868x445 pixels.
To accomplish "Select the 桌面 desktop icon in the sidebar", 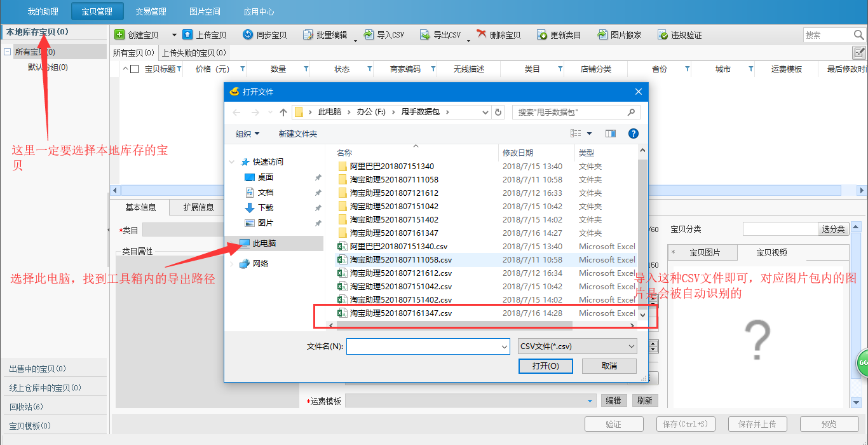I will tap(250, 177).
